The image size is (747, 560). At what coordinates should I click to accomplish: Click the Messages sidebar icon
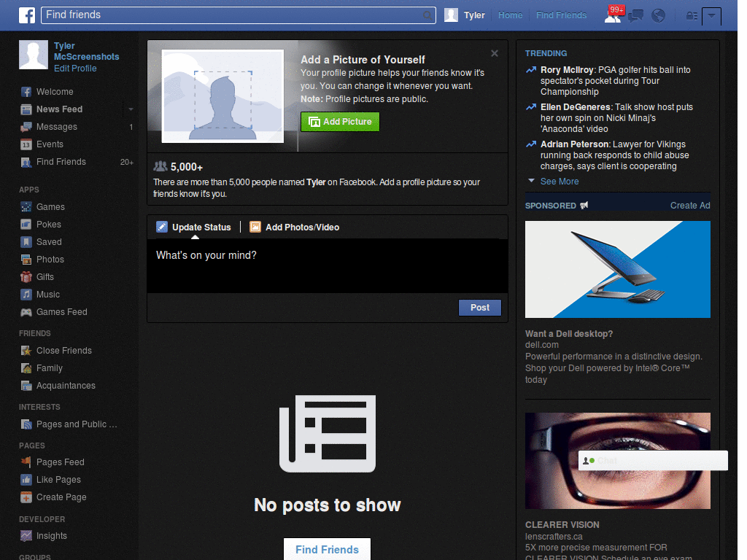(26, 127)
